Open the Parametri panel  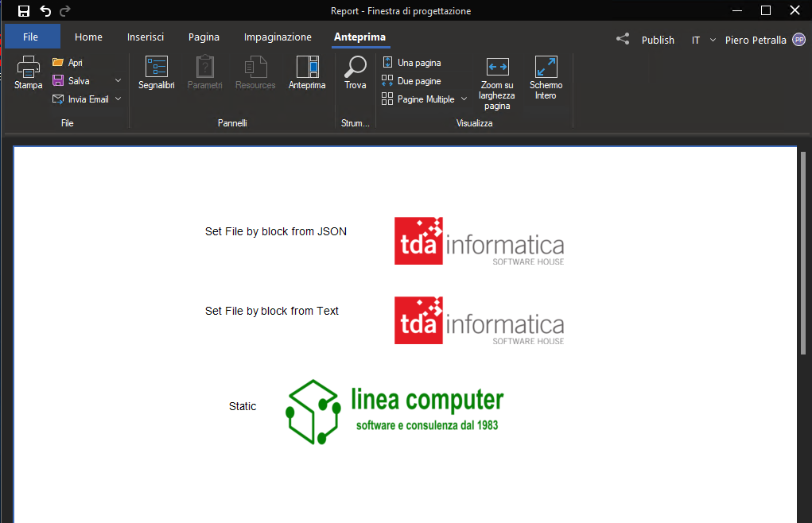(x=205, y=73)
